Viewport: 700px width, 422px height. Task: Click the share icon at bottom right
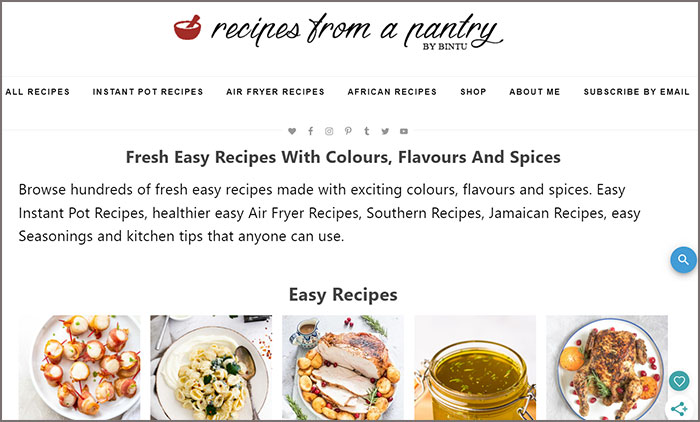click(x=679, y=409)
